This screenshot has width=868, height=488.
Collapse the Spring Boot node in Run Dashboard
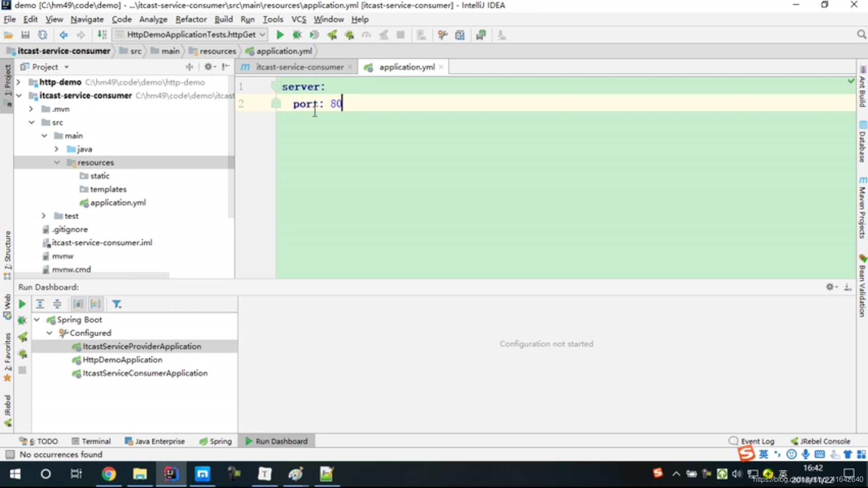click(x=37, y=320)
